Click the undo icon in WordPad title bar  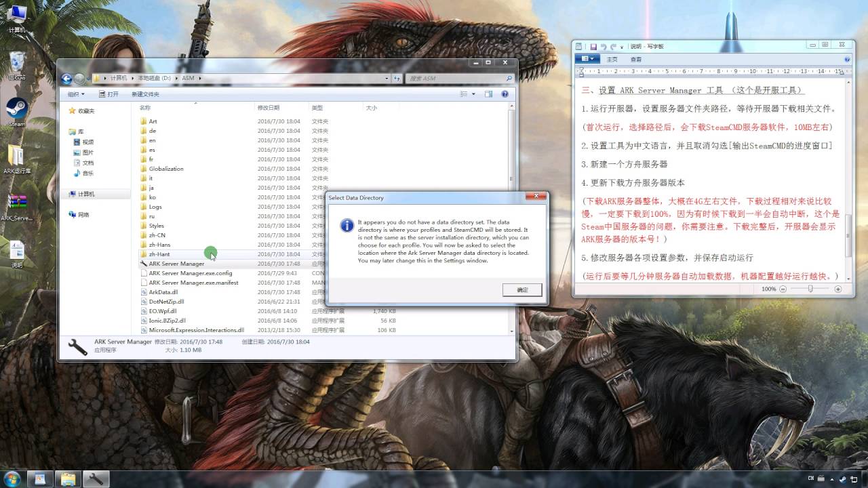pyautogui.click(x=604, y=46)
